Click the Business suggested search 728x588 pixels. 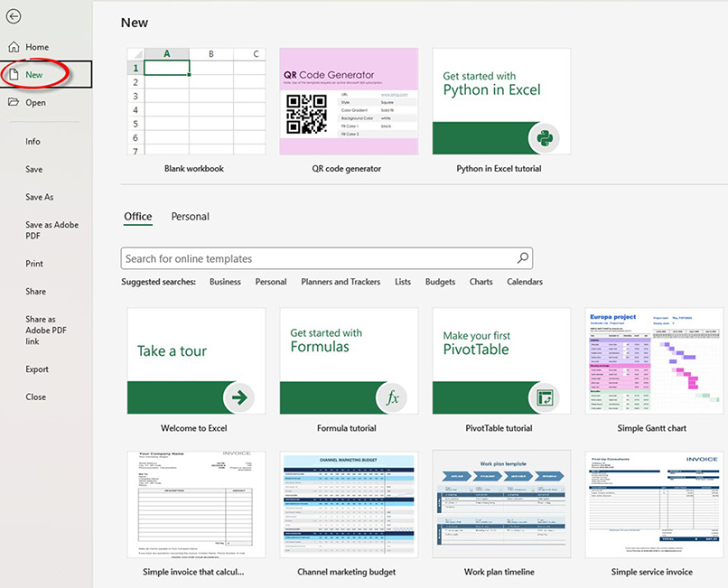pos(225,282)
